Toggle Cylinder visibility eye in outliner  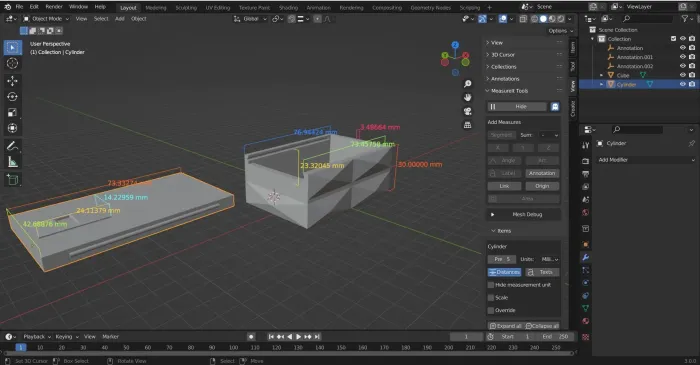[683, 84]
